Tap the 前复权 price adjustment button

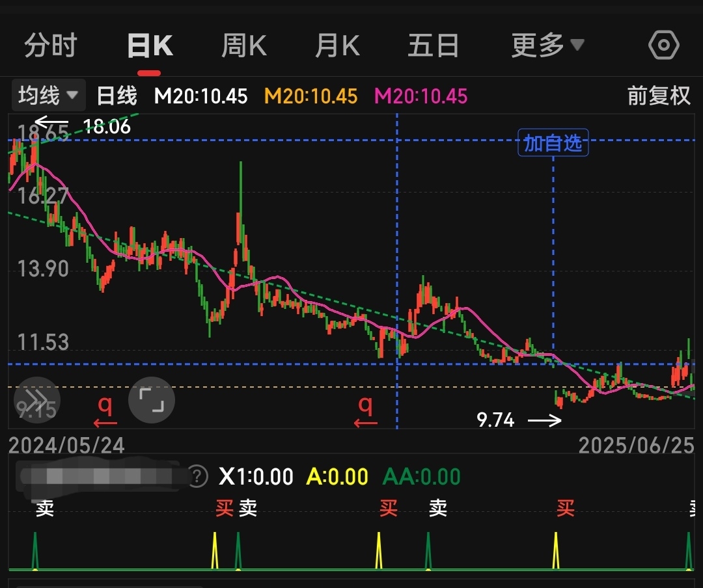pos(659,96)
